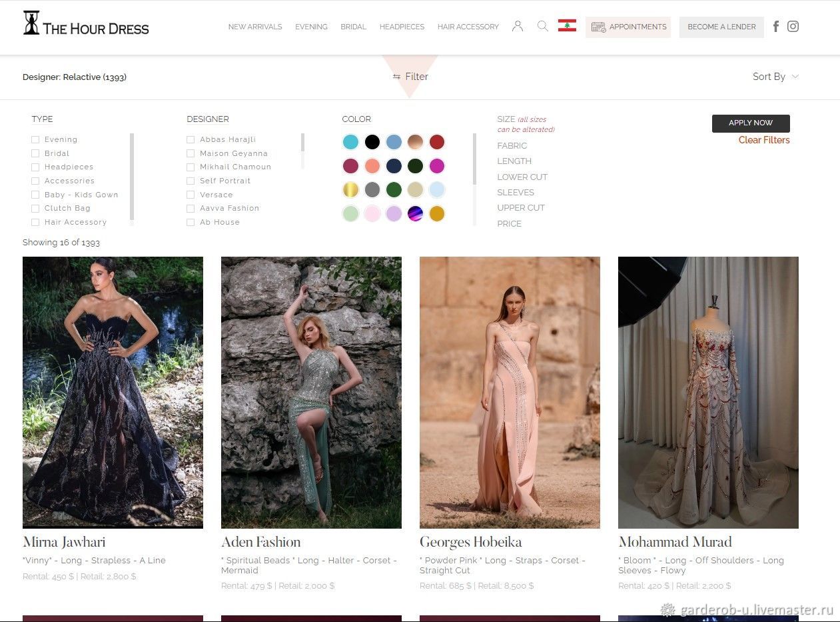
Task: Click the COLOR palette scrollbar
Action: pyautogui.click(x=475, y=159)
